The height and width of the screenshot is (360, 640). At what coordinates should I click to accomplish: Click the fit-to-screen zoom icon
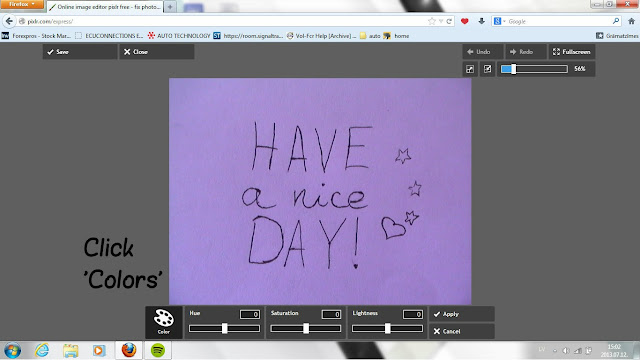[x=470, y=69]
